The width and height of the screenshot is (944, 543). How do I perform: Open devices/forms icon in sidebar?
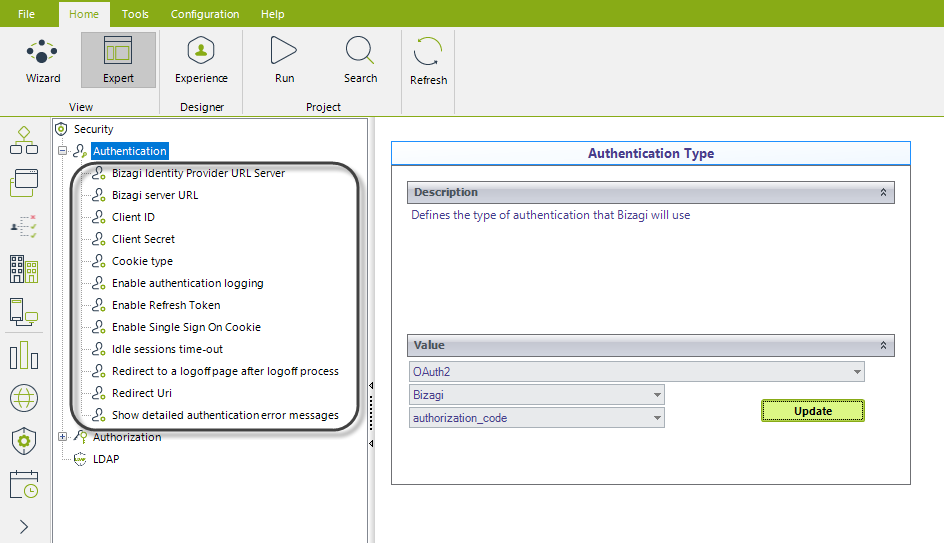(x=24, y=312)
